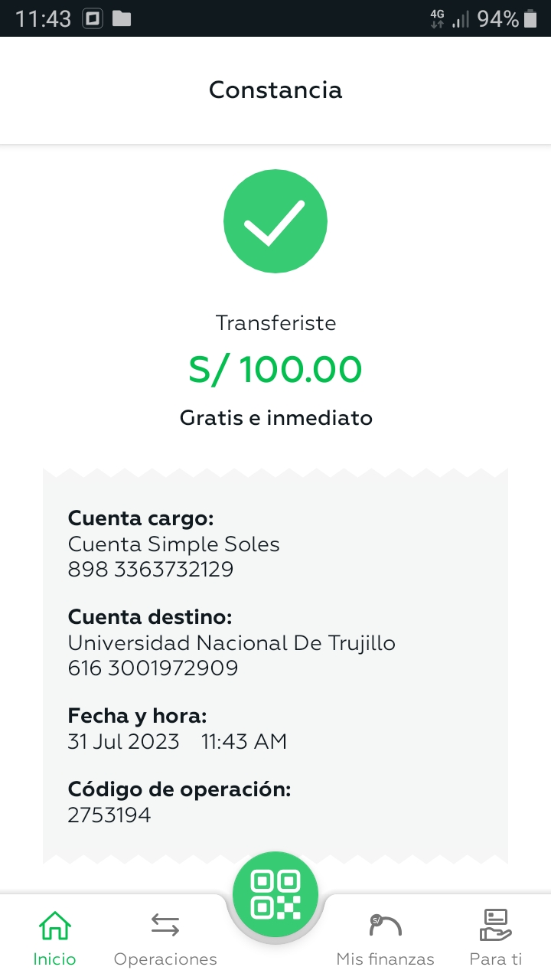The image size is (551, 980).
Task: Tap the battery icon in status bar
Action: point(530,18)
